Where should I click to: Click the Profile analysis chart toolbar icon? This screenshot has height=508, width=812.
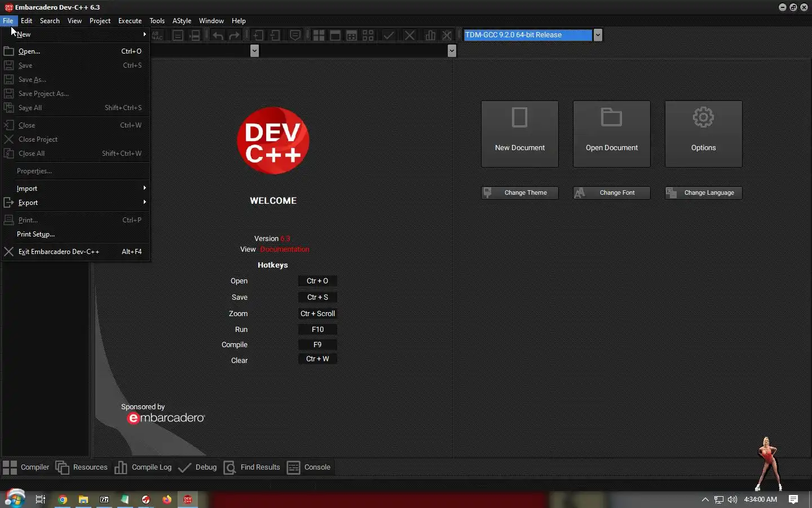pyautogui.click(x=430, y=36)
